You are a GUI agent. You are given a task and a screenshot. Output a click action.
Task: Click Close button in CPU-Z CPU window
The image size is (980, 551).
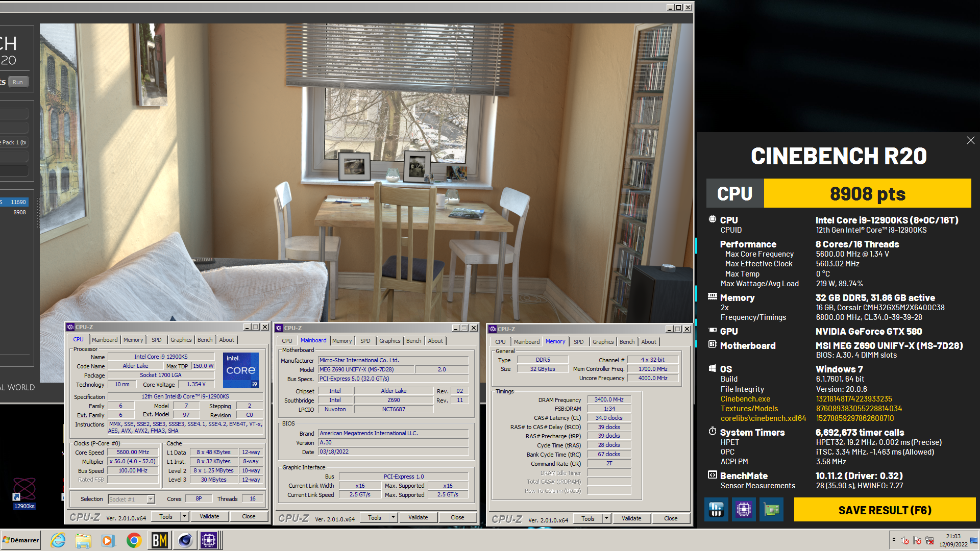(x=249, y=516)
